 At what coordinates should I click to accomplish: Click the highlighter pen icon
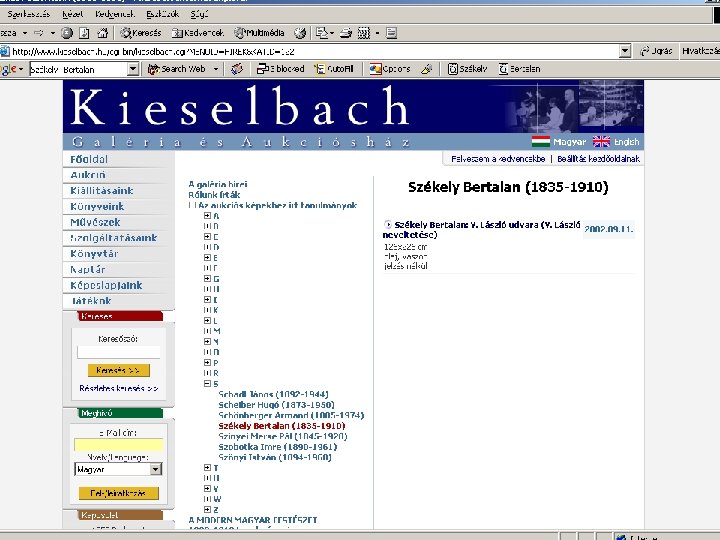click(x=427, y=69)
